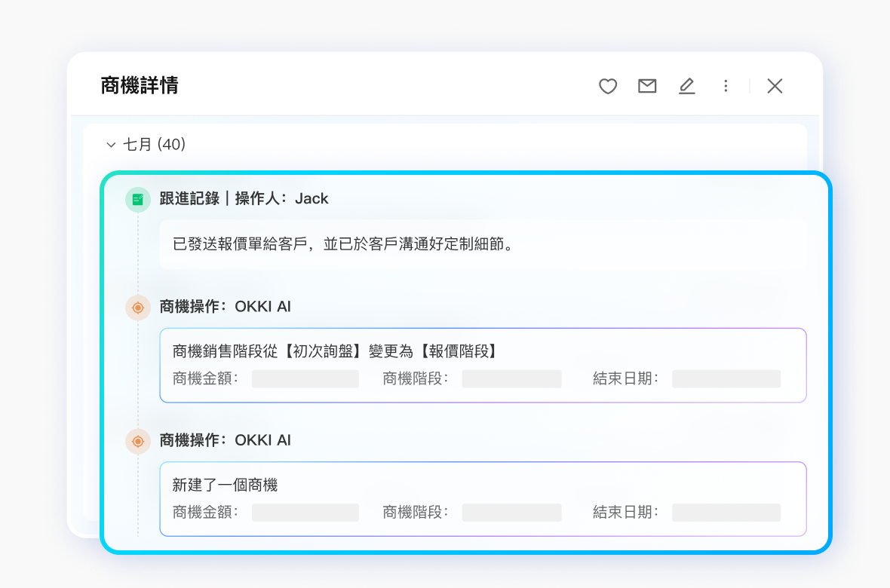Click the orange icon beside second 商機操作 entry
The height and width of the screenshot is (588, 890).
[x=137, y=441]
